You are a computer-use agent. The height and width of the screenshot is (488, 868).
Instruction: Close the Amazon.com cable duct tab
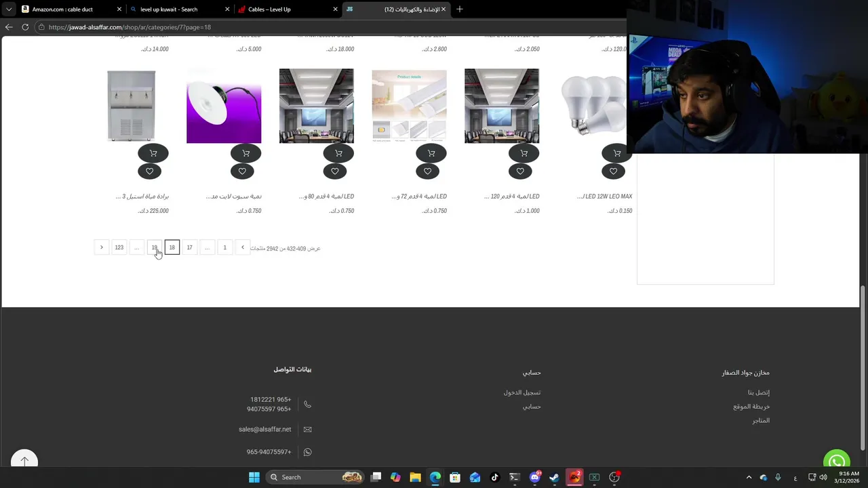coord(119,9)
